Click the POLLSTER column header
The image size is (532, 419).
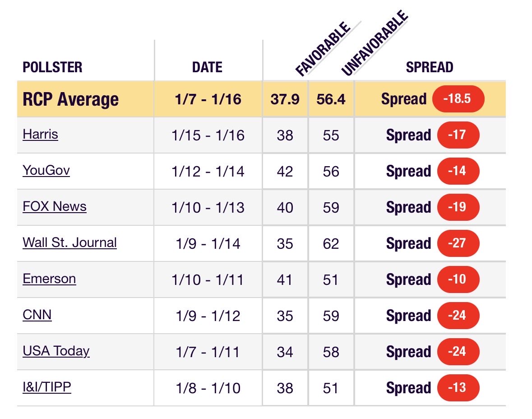[x=53, y=67]
